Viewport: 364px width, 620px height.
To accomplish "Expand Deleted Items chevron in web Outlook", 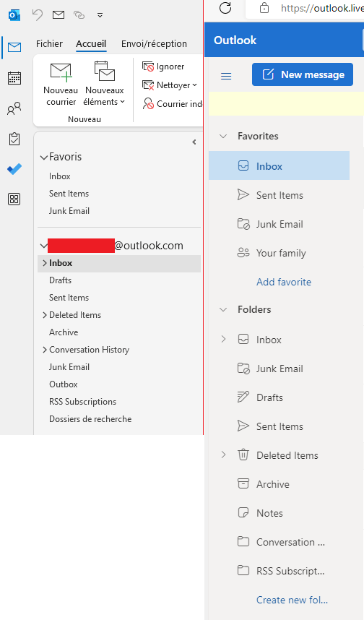I will click(x=223, y=455).
